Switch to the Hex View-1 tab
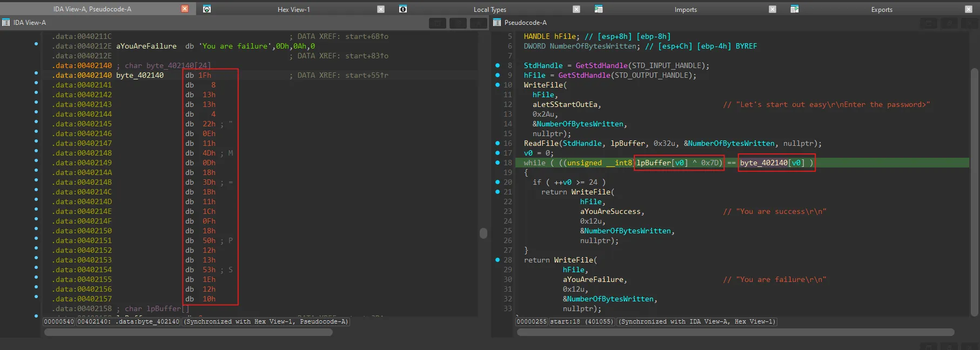Screen dimensions: 980x350 click(293, 10)
